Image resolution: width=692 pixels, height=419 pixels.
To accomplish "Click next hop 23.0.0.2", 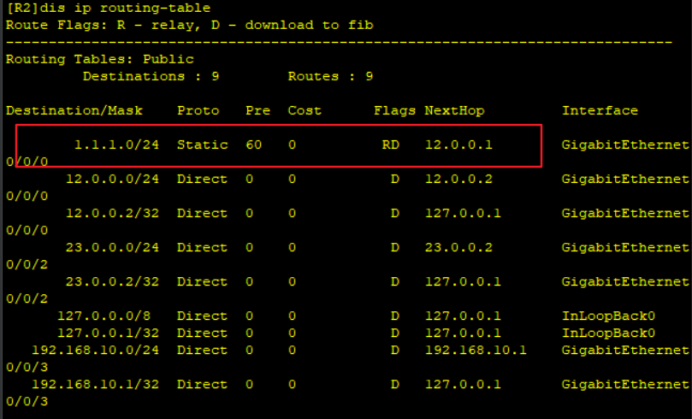I will pos(459,247).
